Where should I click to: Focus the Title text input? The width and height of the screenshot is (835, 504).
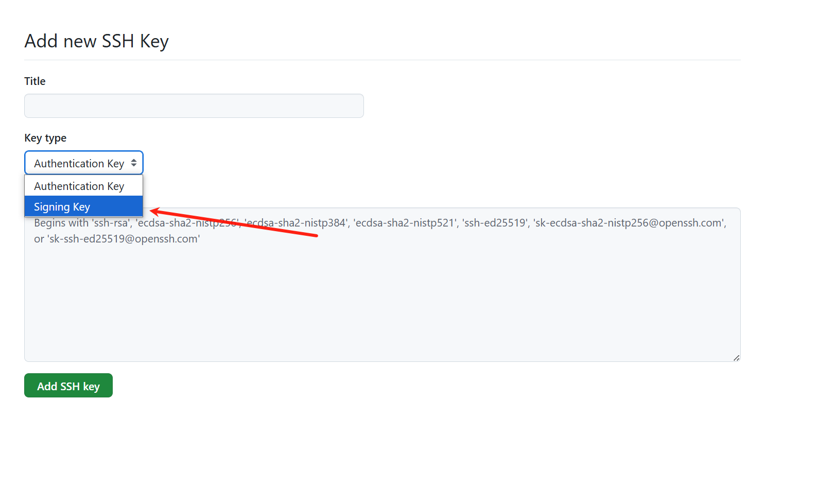[x=194, y=106]
